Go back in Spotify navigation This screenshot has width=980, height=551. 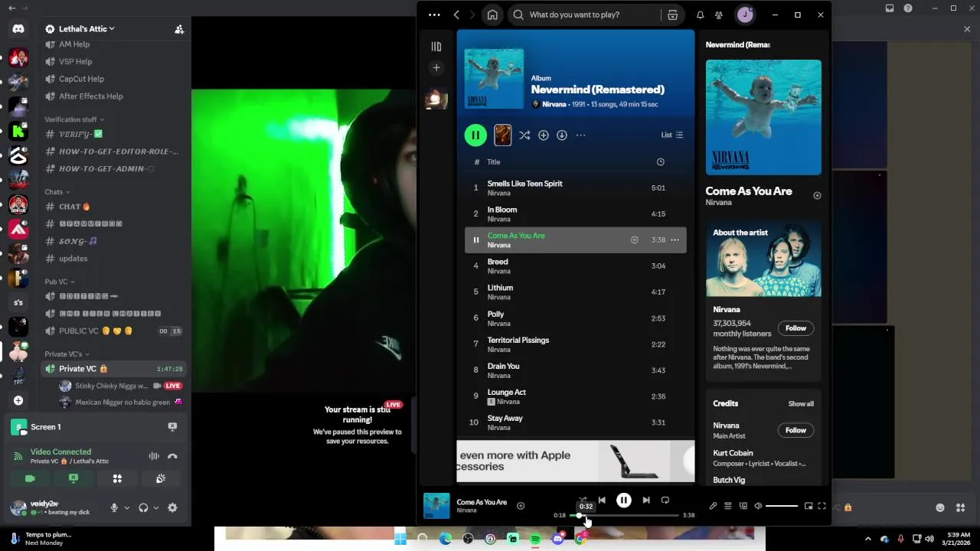(456, 15)
